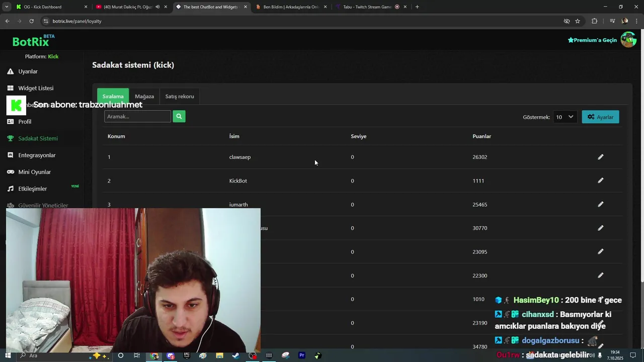Edit points for clawsaep row
The image size is (644, 362).
pos(600,157)
